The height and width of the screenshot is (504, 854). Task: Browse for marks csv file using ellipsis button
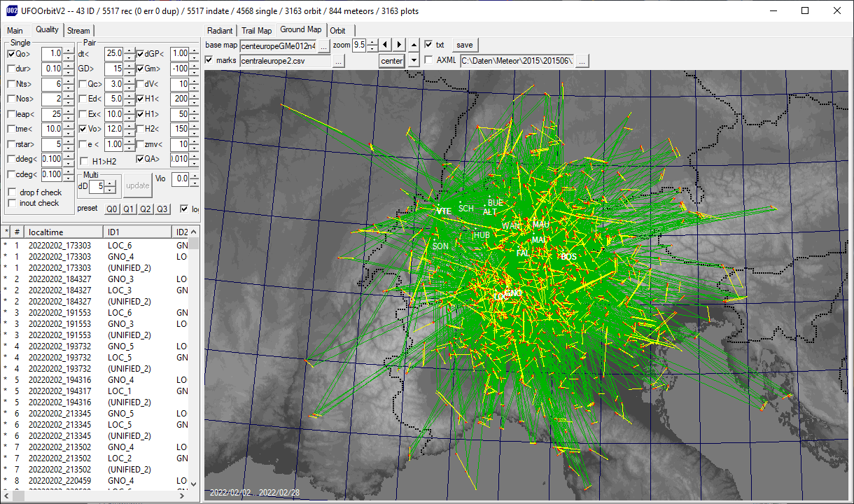click(x=338, y=61)
